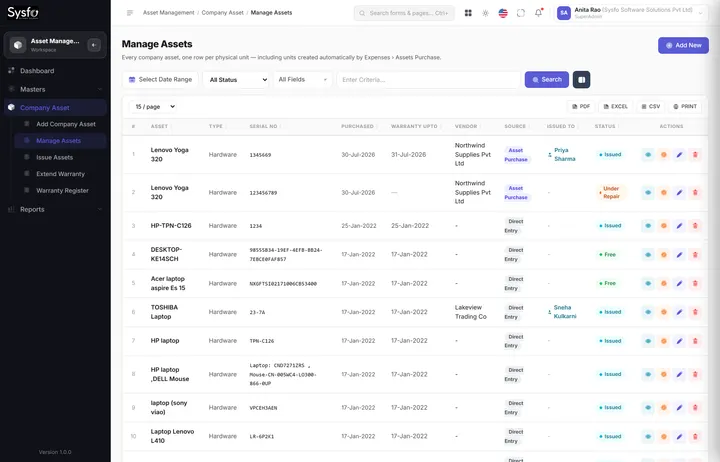This screenshot has height=462, width=720.
Task: Open Priya Sharma issued-to link
Action: coord(564,155)
